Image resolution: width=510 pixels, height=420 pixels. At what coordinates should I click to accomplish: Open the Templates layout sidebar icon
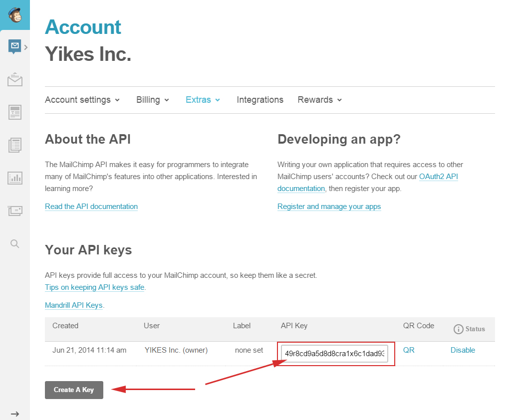coord(15,112)
